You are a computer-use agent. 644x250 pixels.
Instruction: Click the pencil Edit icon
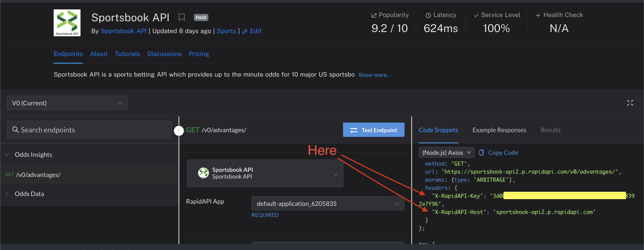click(245, 31)
